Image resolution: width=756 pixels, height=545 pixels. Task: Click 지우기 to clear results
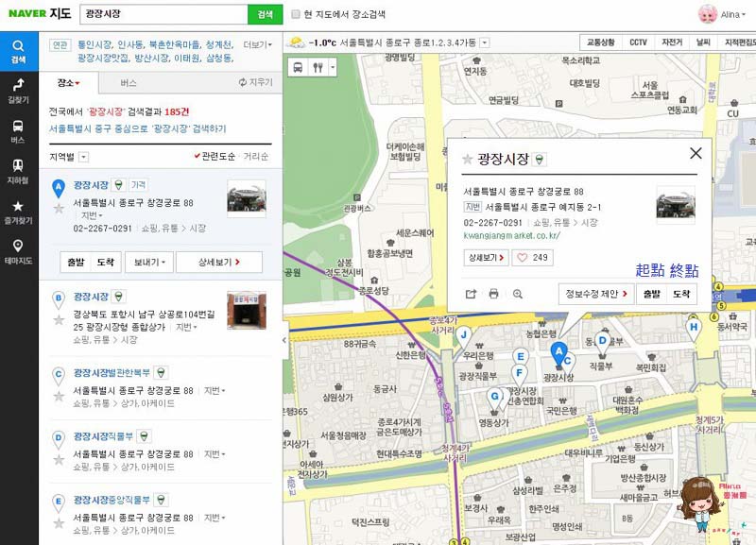256,82
